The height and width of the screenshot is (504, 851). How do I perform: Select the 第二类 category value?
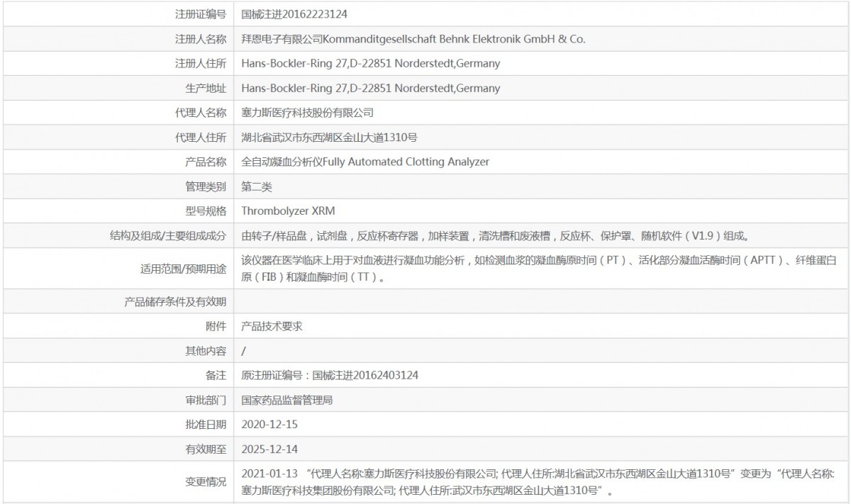(257, 187)
